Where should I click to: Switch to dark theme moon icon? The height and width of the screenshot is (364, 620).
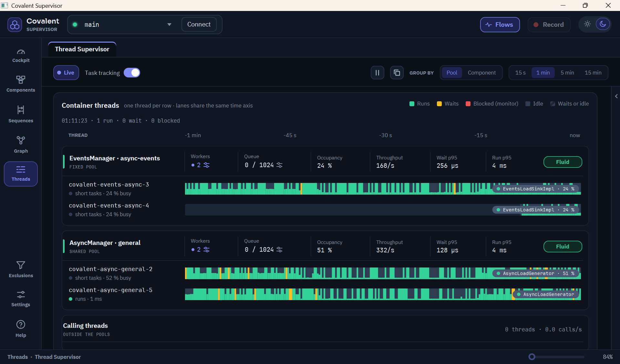point(603,24)
